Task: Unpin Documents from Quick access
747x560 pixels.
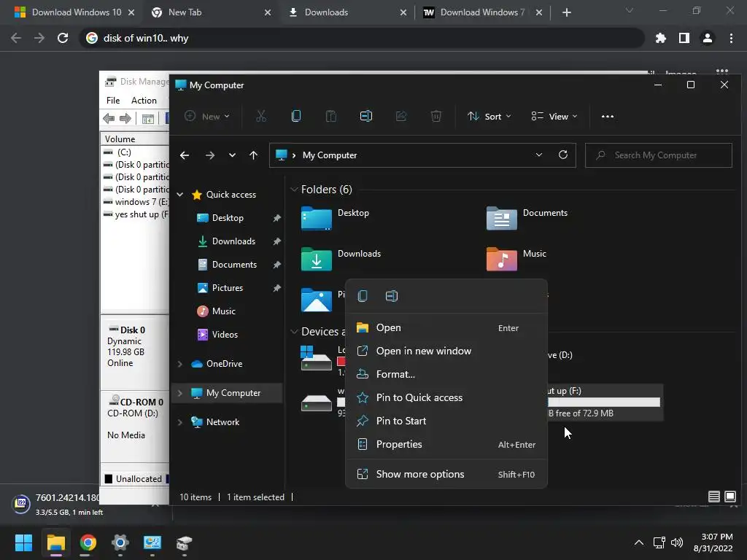Action: [276, 265]
